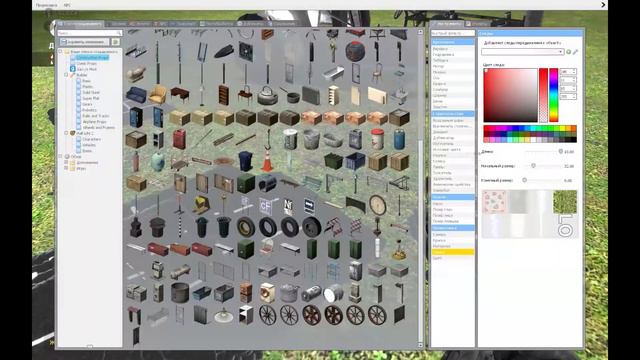Click green add icon beside trails dropdown

pos(569,52)
